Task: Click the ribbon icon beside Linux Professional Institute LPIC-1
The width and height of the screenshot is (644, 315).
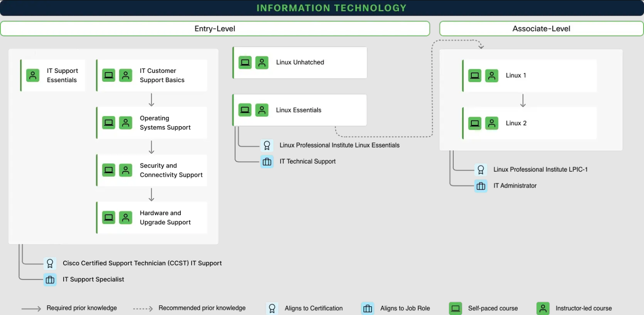Action: pos(481,170)
